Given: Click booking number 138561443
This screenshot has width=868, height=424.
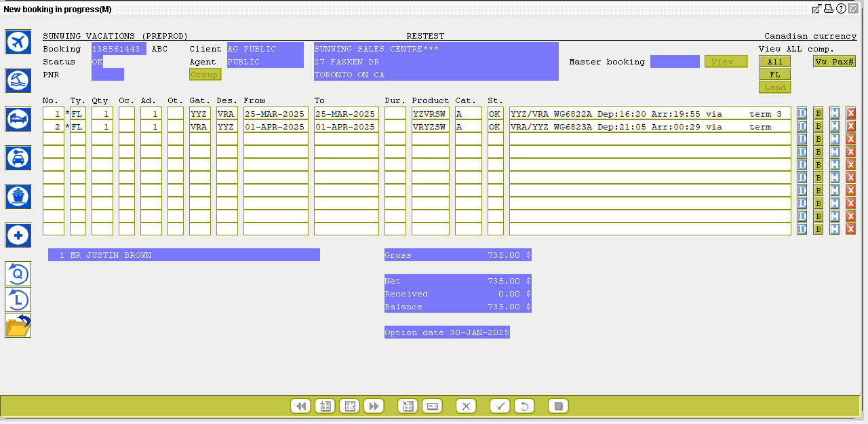Looking at the screenshot, I should pos(119,49).
